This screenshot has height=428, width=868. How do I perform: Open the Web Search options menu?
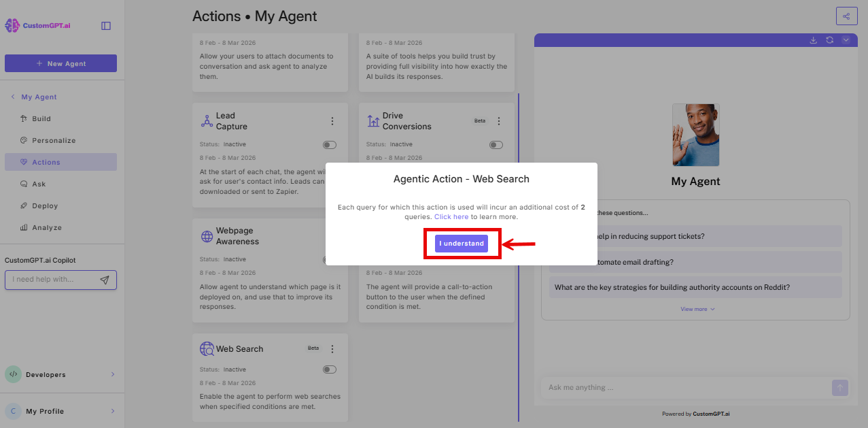(332, 348)
